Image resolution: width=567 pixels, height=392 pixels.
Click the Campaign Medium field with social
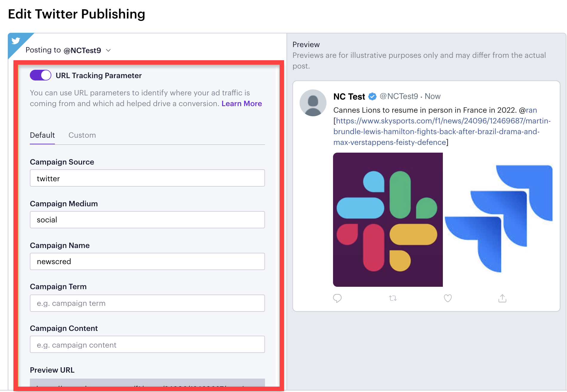(x=147, y=220)
